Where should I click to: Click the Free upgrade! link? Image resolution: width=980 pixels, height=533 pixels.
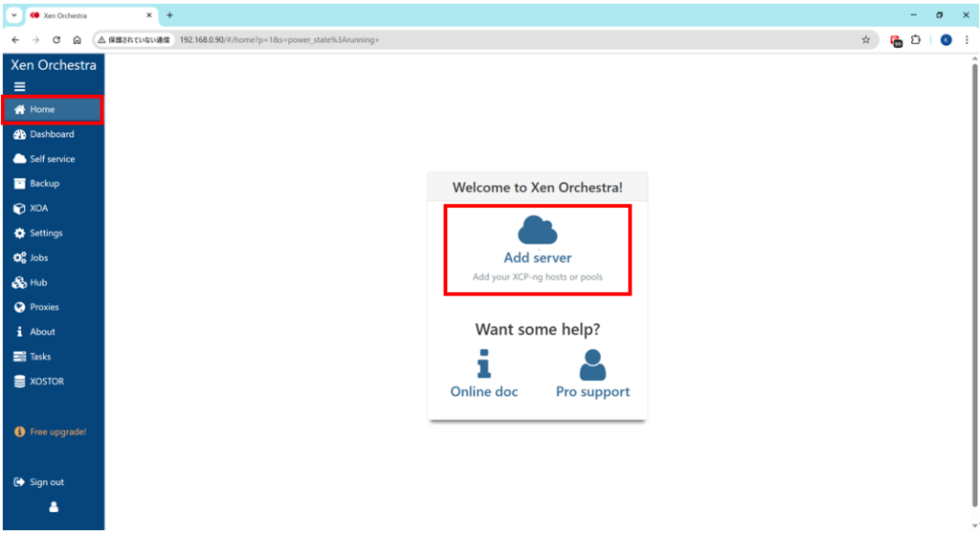coord(57,432)
